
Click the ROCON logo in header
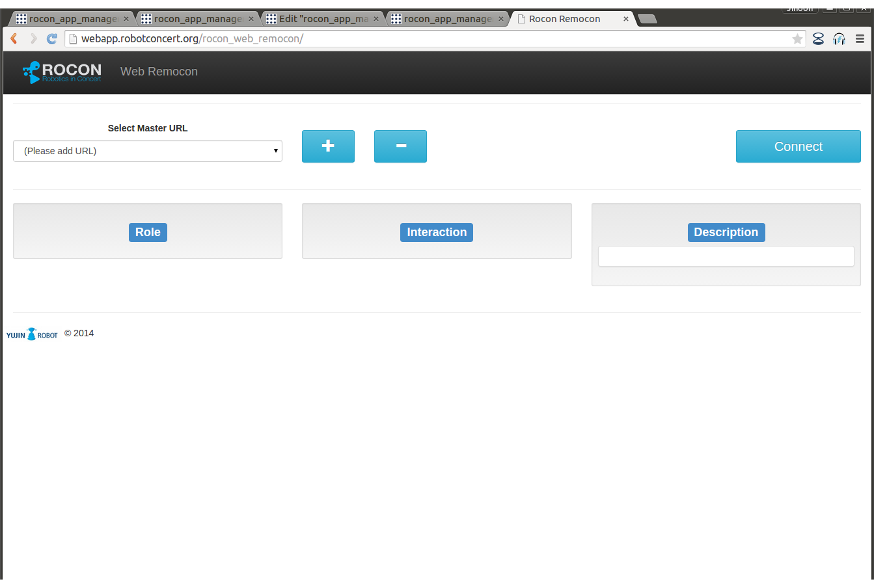(x=62, y=72)
